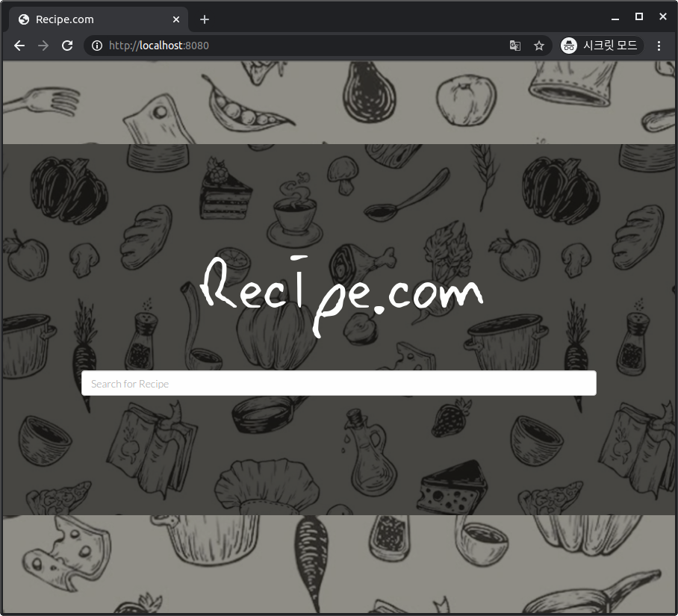Maximize the browser window
Viewport: 678px width, 616px height.
639,16
